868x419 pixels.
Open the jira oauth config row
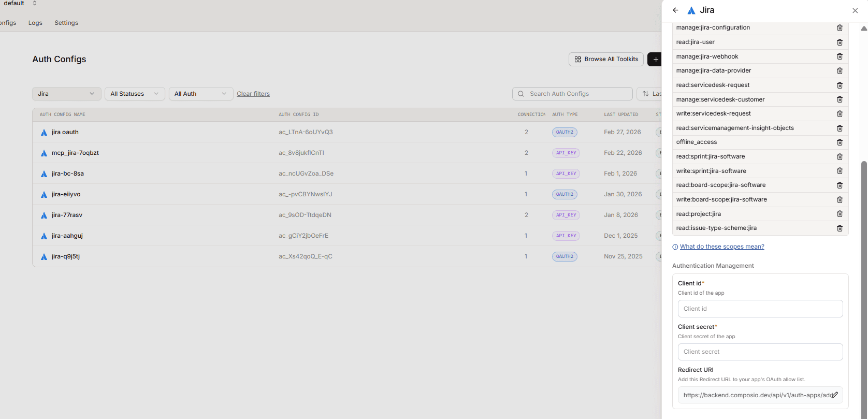346,132
